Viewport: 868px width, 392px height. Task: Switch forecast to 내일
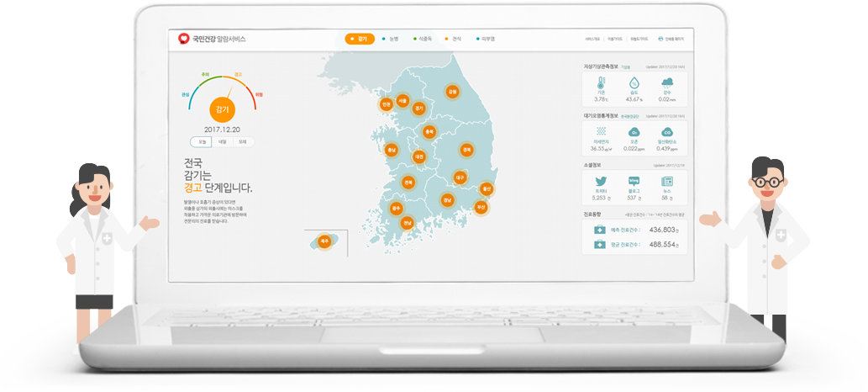pos(222,141)
